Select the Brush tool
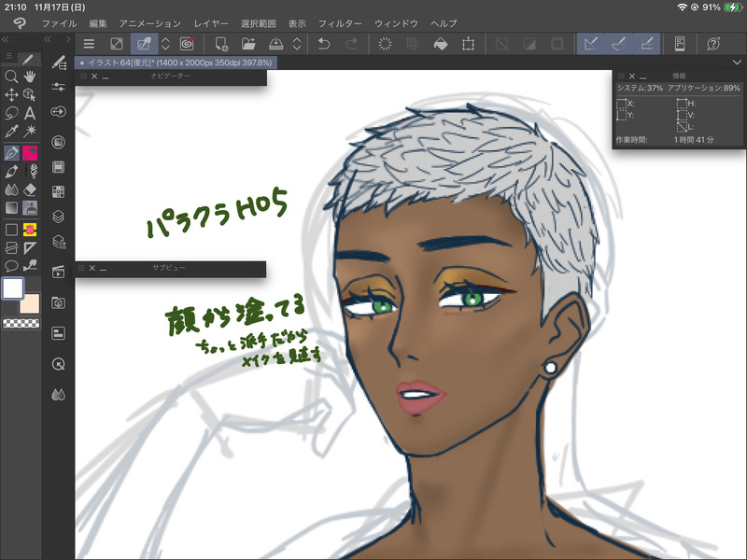The width and height of the screenshot is (747, 560). click(11, 171)
